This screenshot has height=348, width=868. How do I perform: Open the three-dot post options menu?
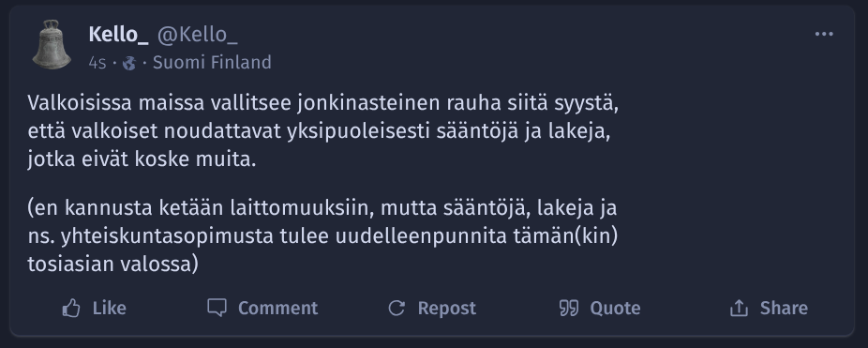[824, 35]
